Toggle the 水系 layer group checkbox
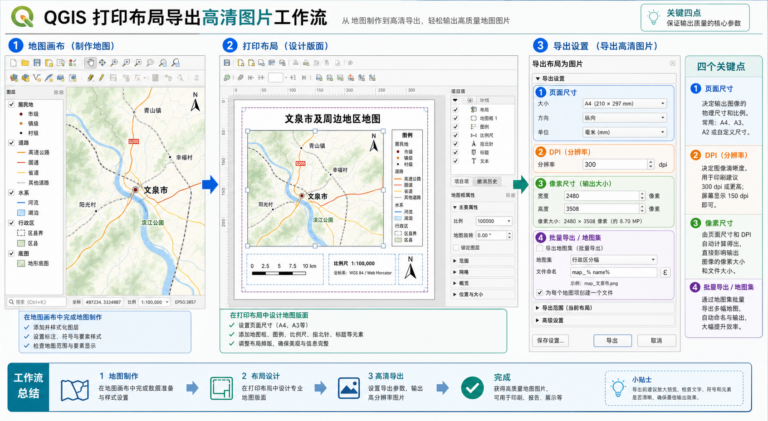The height and width of the screenshot is (421, 768). click(11, 193)
